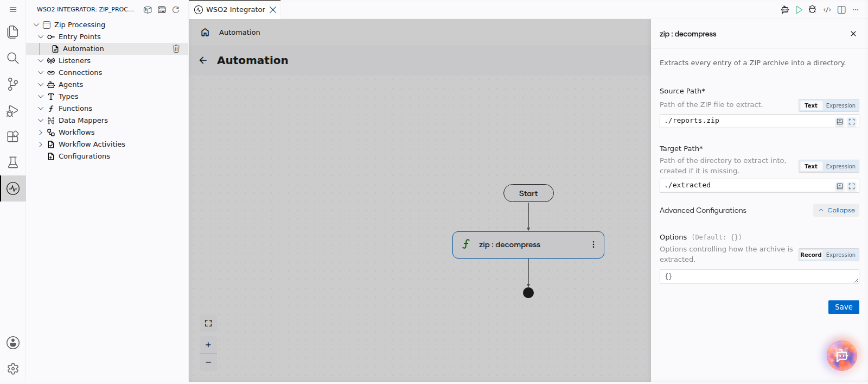Go back using the arrow beside Automation
This screenshot has width=868, height=384.
tap(203, 60)
